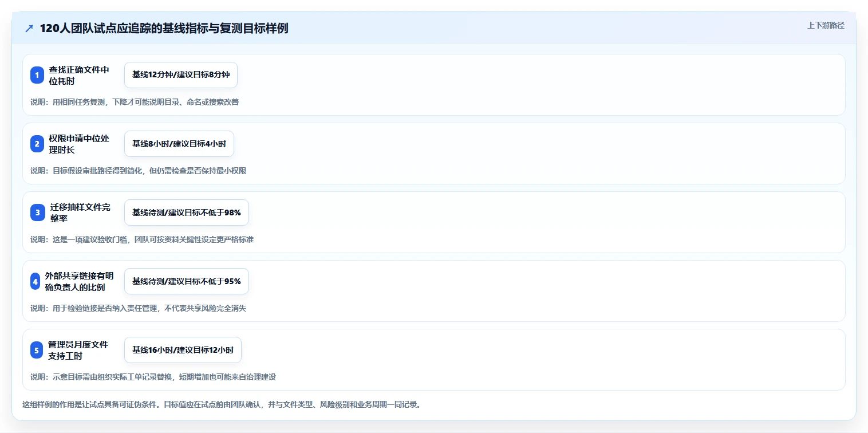Click the 基线8小时/建议目标4小时 pill

(x=179, y=144)
